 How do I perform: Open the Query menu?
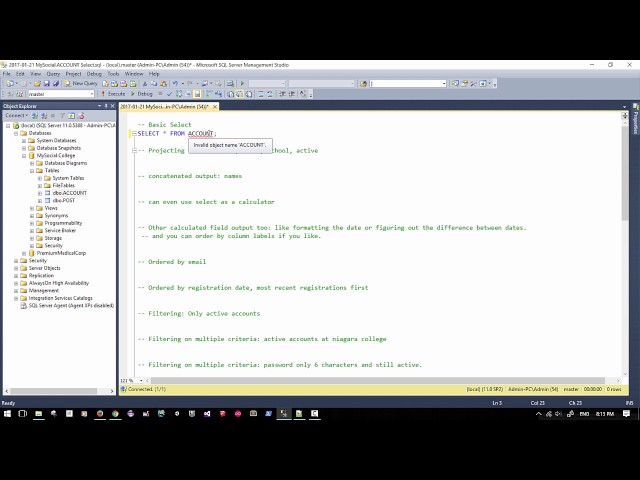53,74
